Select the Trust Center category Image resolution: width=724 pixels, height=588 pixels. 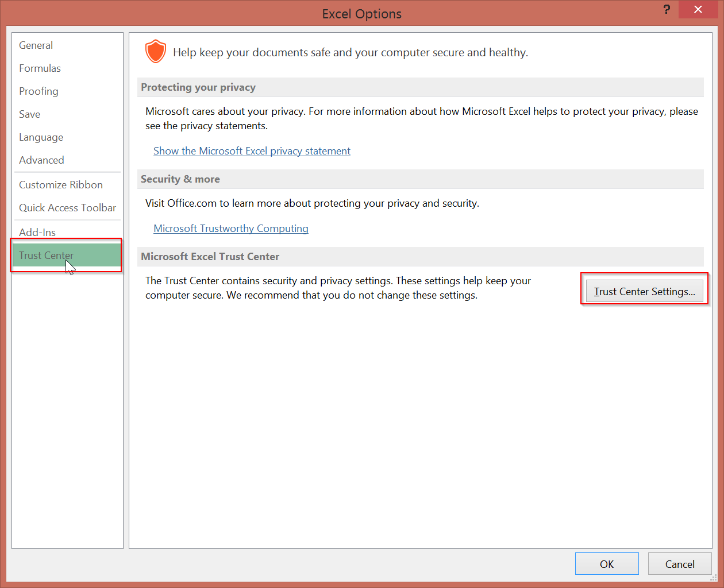coord(67,256)
